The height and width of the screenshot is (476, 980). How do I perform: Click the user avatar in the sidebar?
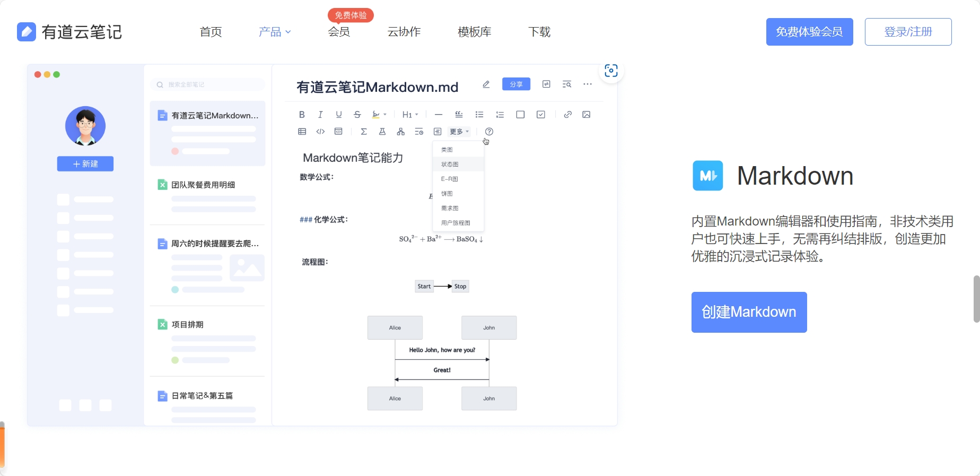click(85, 126)
